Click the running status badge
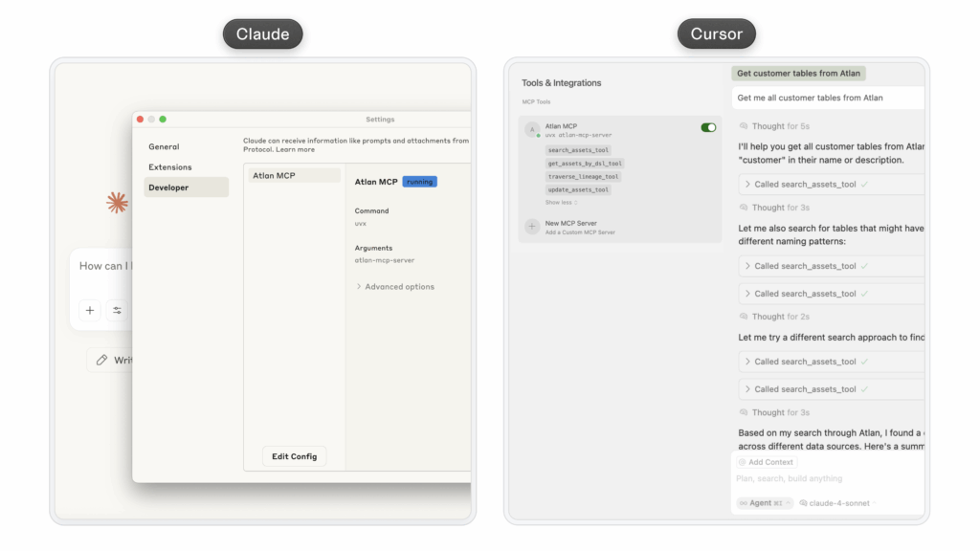 click(x=419, y=182)
